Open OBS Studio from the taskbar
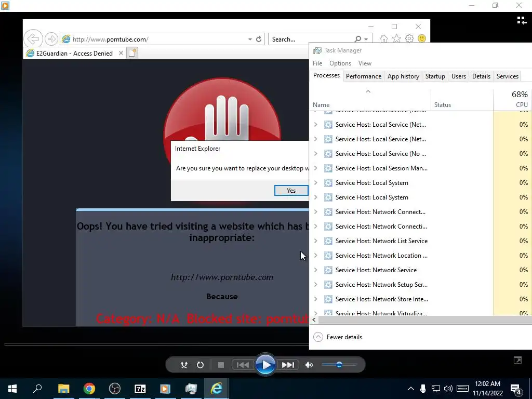The height and width of the screenshot is (399, 532). point(115,389)
